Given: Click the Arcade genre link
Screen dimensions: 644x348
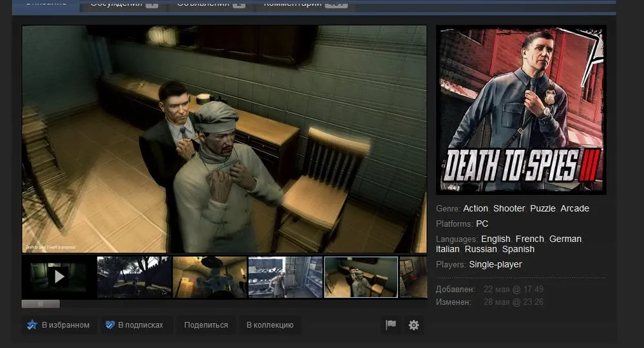Looking at the screenshot, I should point(574,208).
